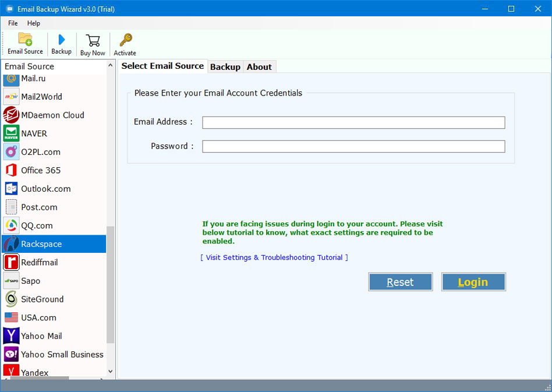This screenshot has width=552, height=392.
Task: Click the email source list scroll-down arrow
Action: pyautogui.click(x=111, y=372)
